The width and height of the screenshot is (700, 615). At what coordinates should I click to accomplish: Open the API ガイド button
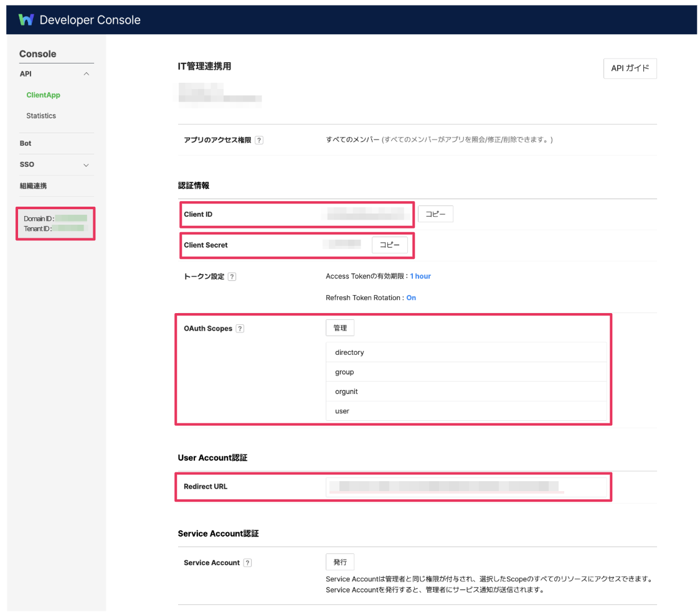pos(630,68)
